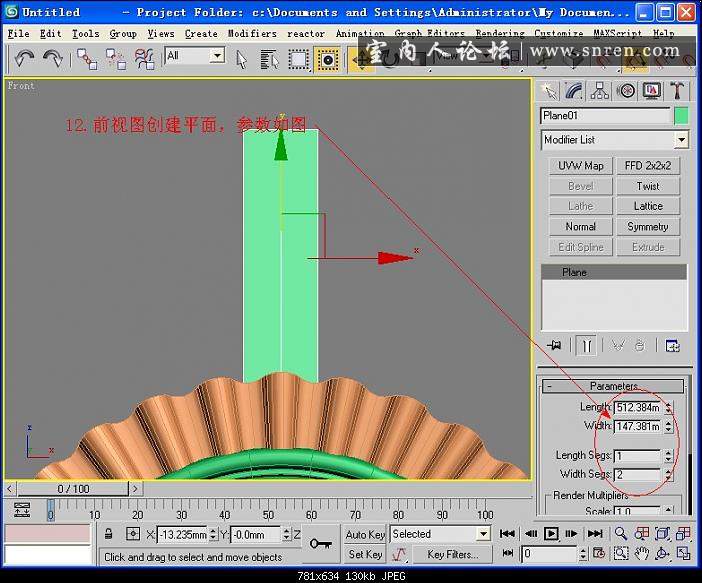Apply the FFD 2x2x2 modifier button
The image size is (702, 583).
tap(648, 166)
